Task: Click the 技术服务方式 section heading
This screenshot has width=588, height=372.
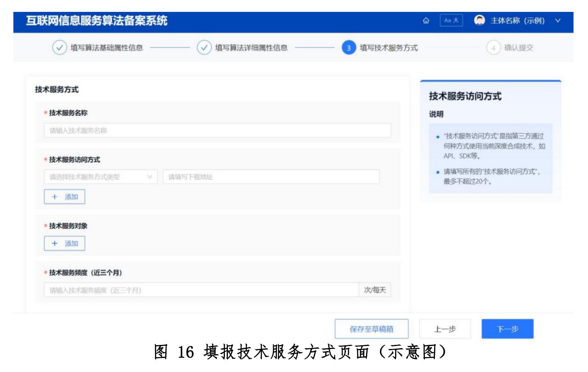Action: tap(56, 89)
